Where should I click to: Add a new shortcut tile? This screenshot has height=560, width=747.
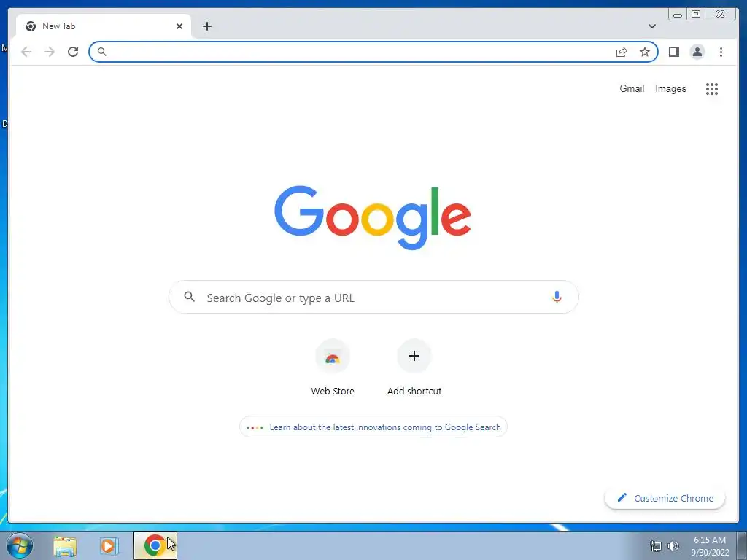coord(414,368)
